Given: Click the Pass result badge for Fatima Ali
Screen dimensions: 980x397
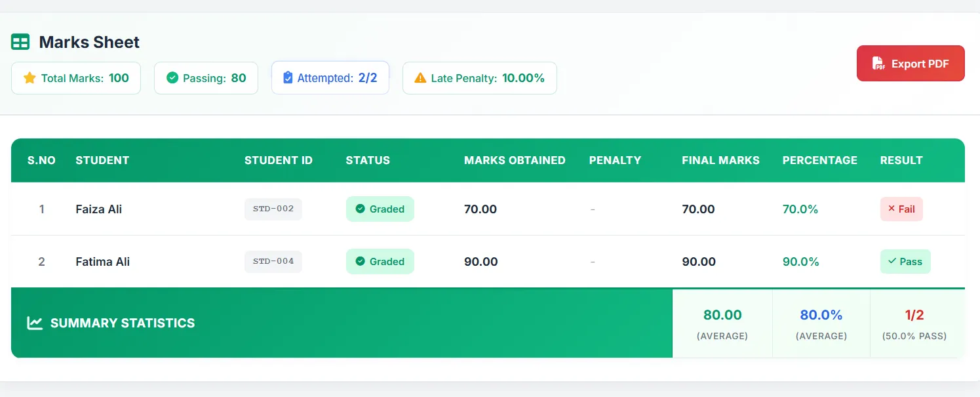Looking at the screenshot, I should coord(905,261).
